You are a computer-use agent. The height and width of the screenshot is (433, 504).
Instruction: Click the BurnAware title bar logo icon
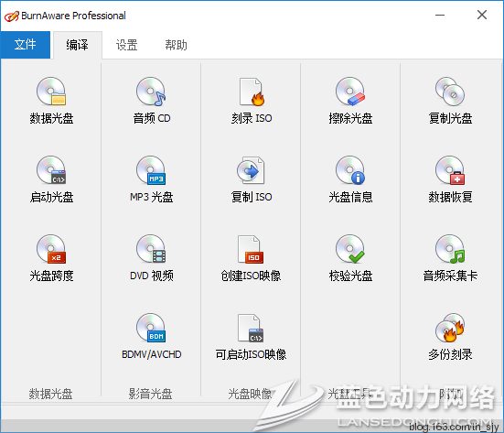click(12, 16)
